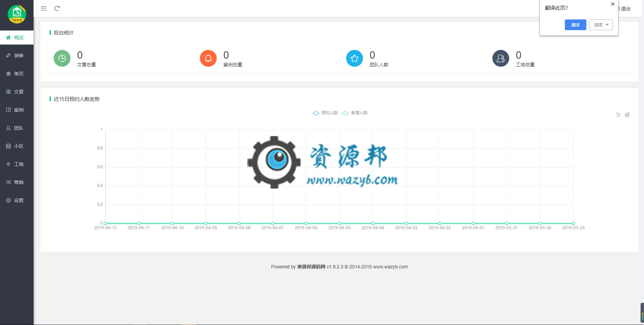Collapse the sidebar with the menu icon
This screenshot has height=325, width=644.
click(44, 8)
